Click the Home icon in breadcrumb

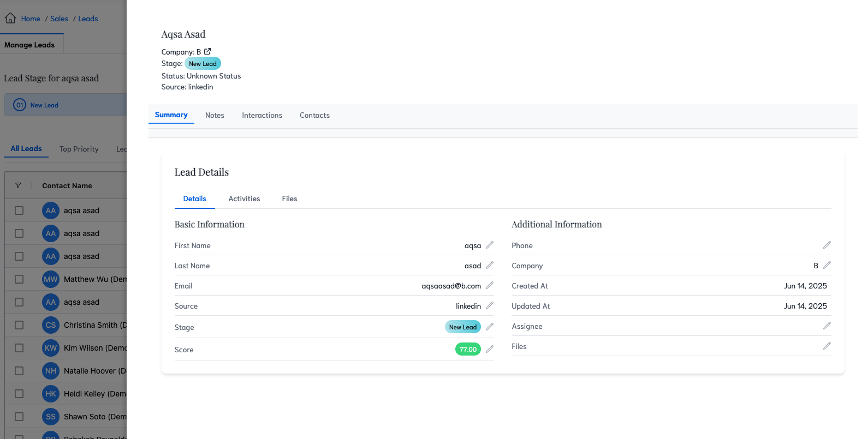10,19
